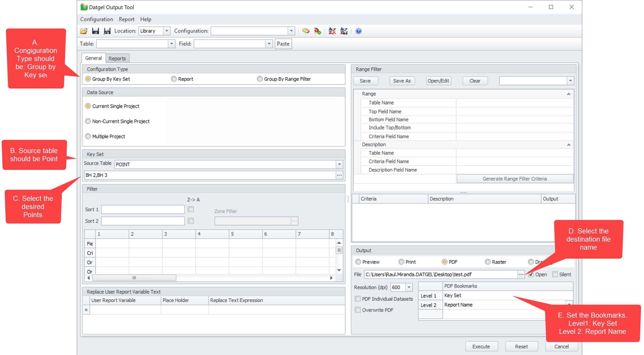The image size is (644, 355).
Task: Collapse the Range section chevron
Action: 568,94
